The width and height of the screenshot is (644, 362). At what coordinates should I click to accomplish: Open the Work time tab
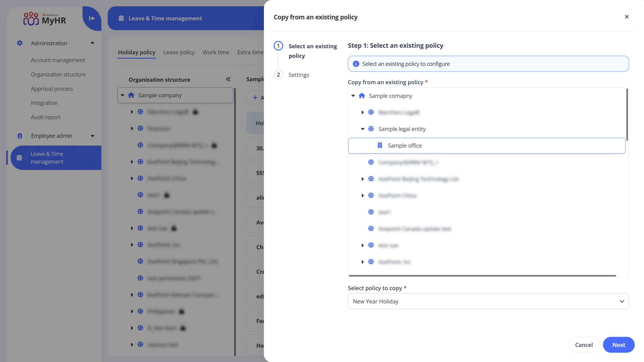pyautogui.click(x=216, y=52)
